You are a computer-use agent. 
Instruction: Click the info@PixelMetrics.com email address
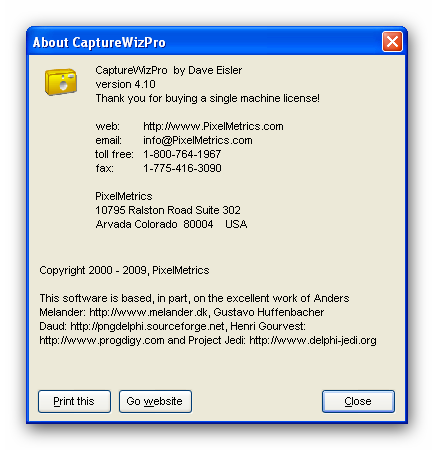pos(198,140)
